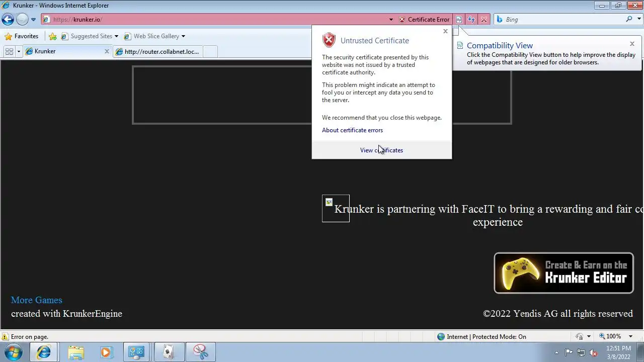Open About certificate errors link

point(352,130)
